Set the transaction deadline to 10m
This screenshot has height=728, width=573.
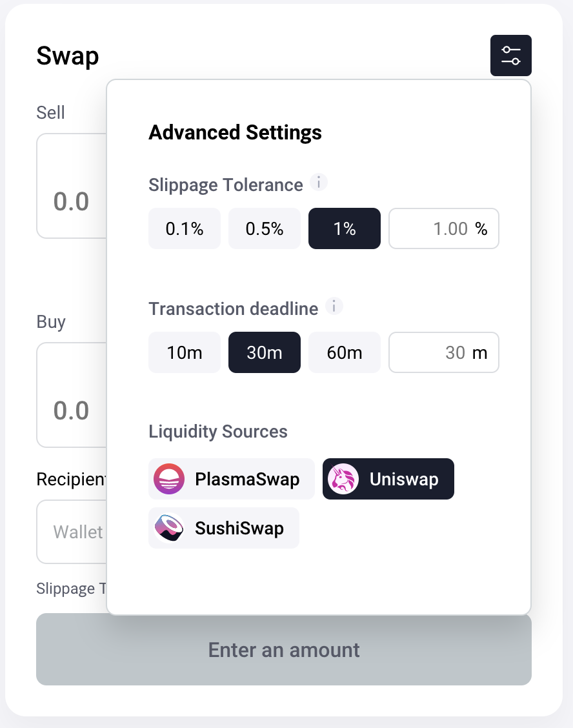[185, 352]
